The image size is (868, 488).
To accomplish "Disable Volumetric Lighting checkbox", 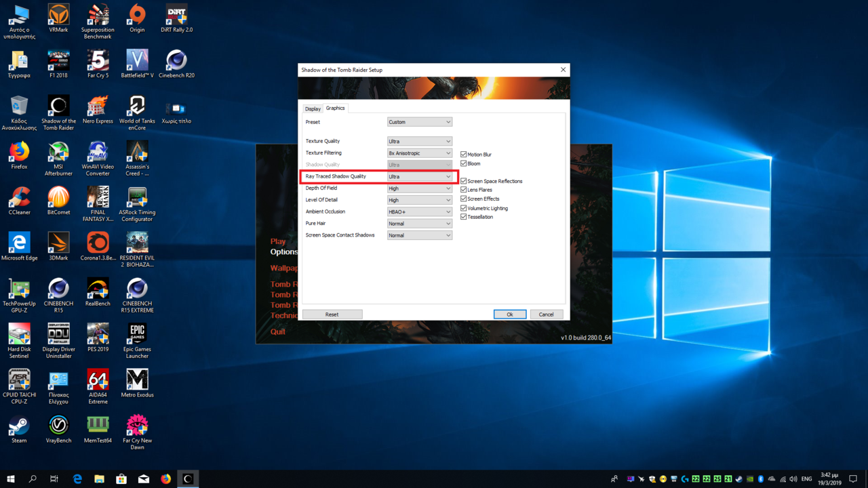I will [x=464, y=208].
